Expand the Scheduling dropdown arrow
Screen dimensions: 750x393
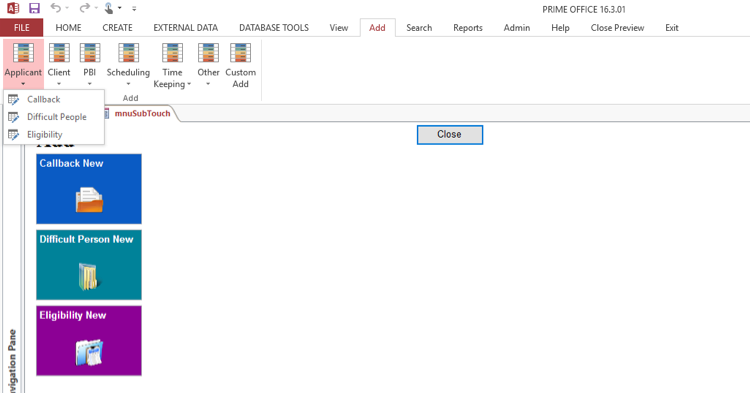click(x=128, y=84)
